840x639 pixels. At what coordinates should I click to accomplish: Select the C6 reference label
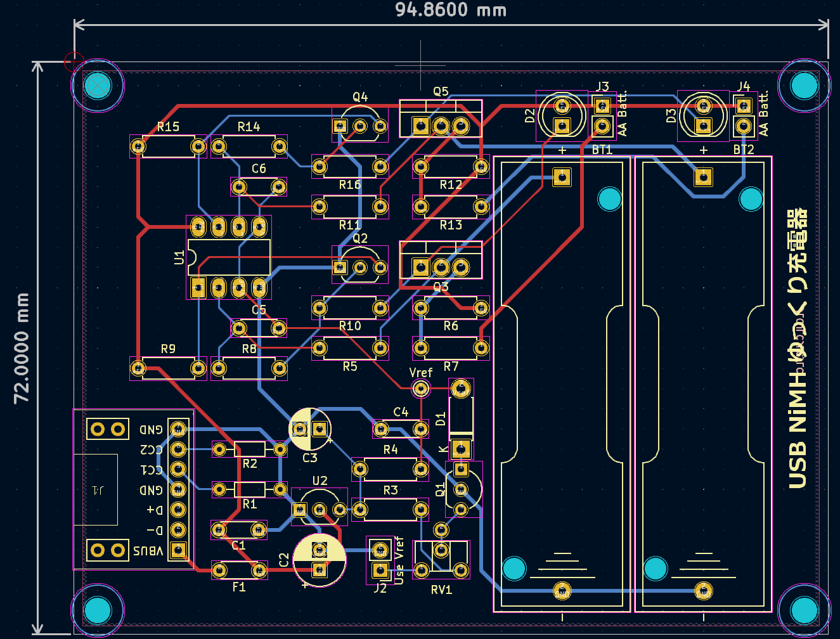point(259,169)
